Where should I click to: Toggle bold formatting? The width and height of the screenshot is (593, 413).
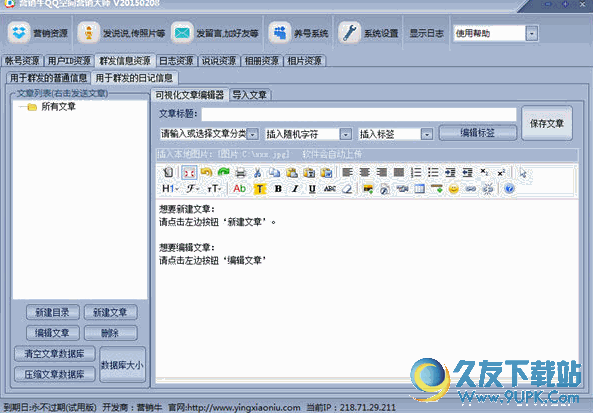[x=278, y=188]
